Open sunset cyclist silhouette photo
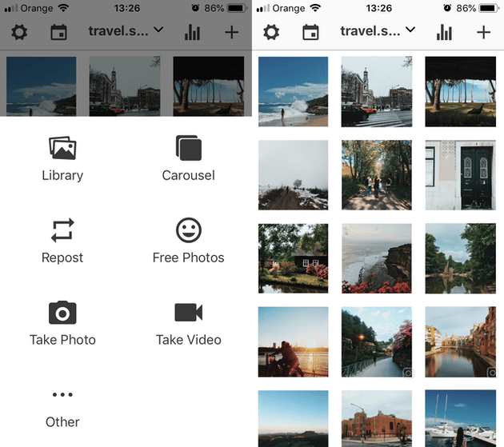The width and height of the screenshot is (504, 447). click(x=293, y=342)
